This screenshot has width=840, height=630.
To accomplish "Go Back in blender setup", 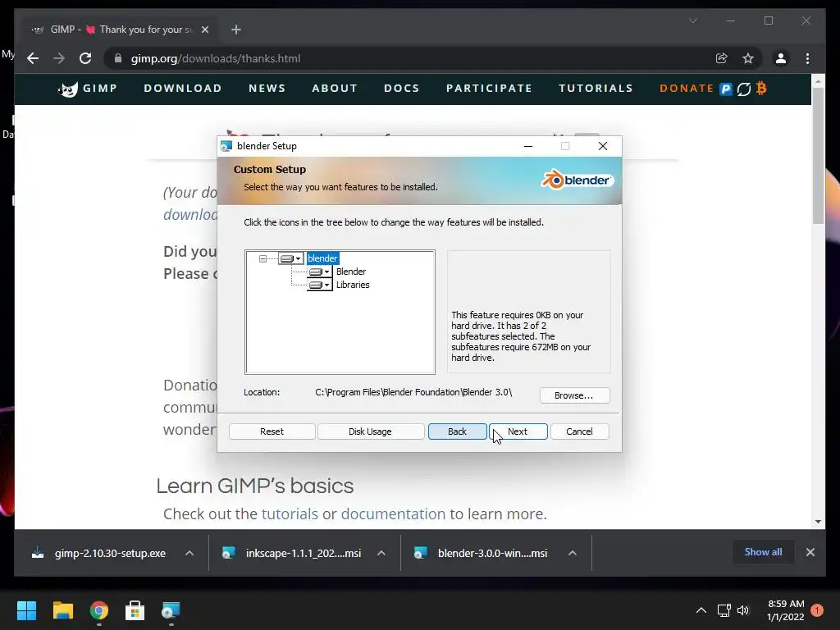I will tap(458, 431).
